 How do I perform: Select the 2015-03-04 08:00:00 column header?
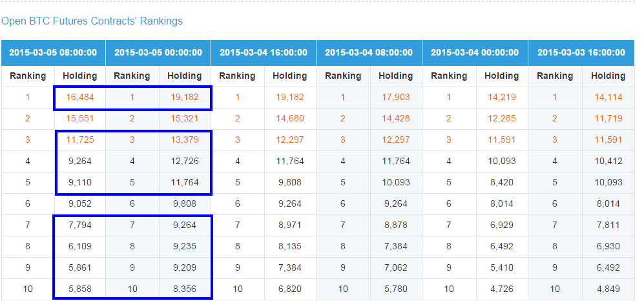click(369, 52)
